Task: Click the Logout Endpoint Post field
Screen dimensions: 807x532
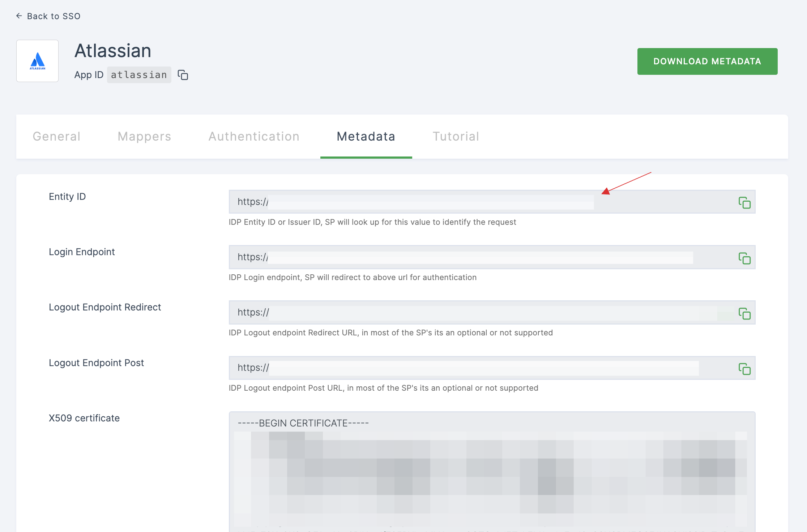Action: click(x=492, y=368)
